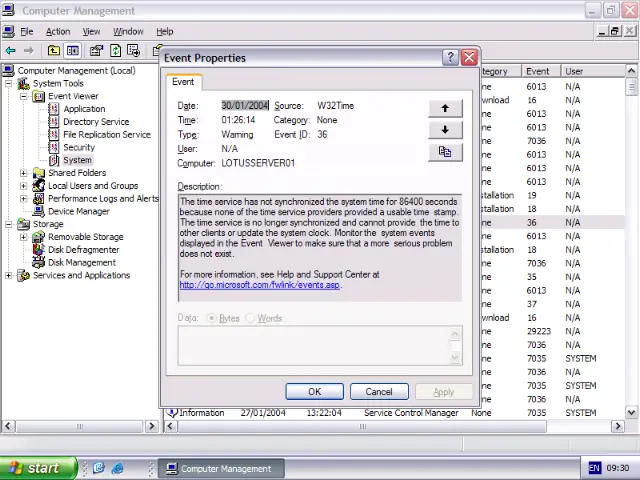
Task: Click the Disk Management icon
Action: tap(38, 262)
